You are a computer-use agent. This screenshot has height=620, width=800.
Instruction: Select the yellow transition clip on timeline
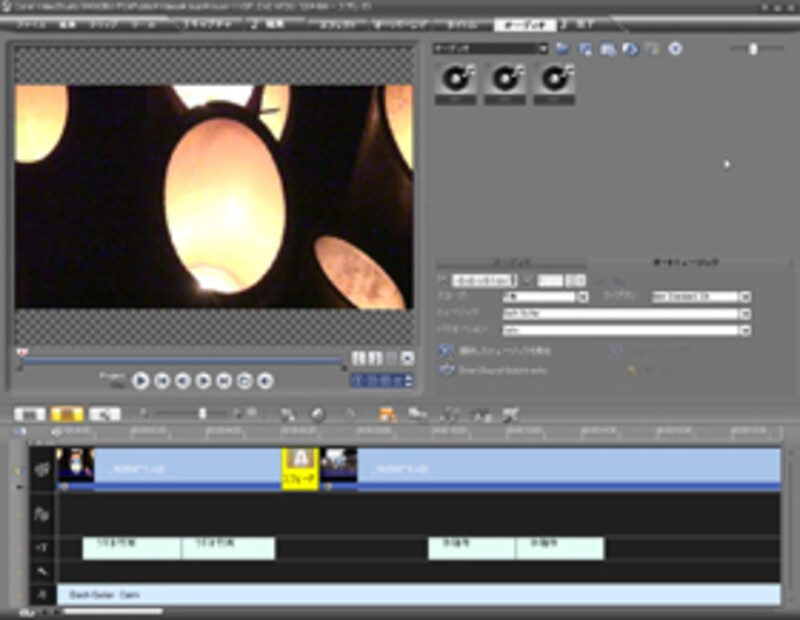click(x=300, y=468)
